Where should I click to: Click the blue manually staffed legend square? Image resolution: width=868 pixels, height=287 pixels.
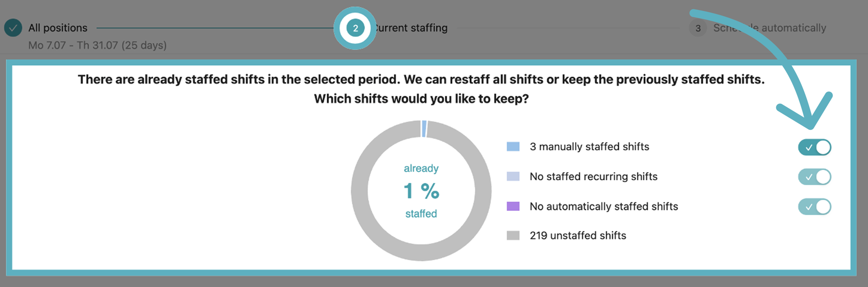(513, 146)
